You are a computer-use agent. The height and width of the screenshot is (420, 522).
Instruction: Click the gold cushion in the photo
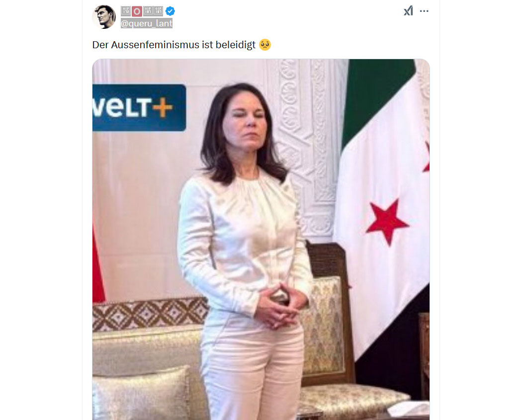coord(142,393)
